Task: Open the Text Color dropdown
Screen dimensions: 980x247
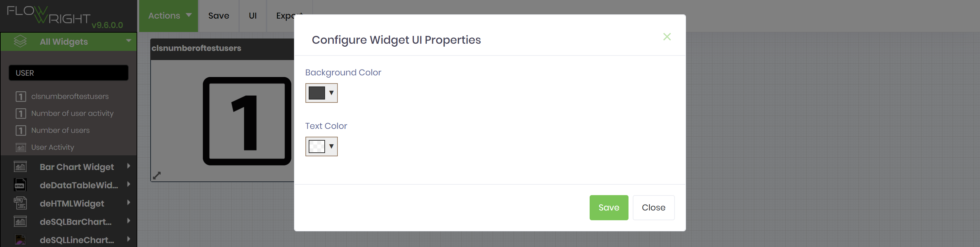Action: (x=331, y=147)
